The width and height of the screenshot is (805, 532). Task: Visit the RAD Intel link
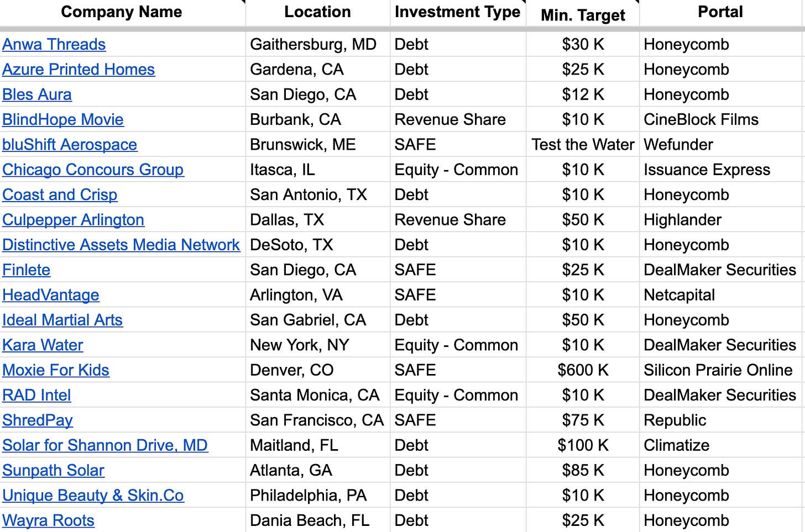pyautogui.click(x=36, y=395)
